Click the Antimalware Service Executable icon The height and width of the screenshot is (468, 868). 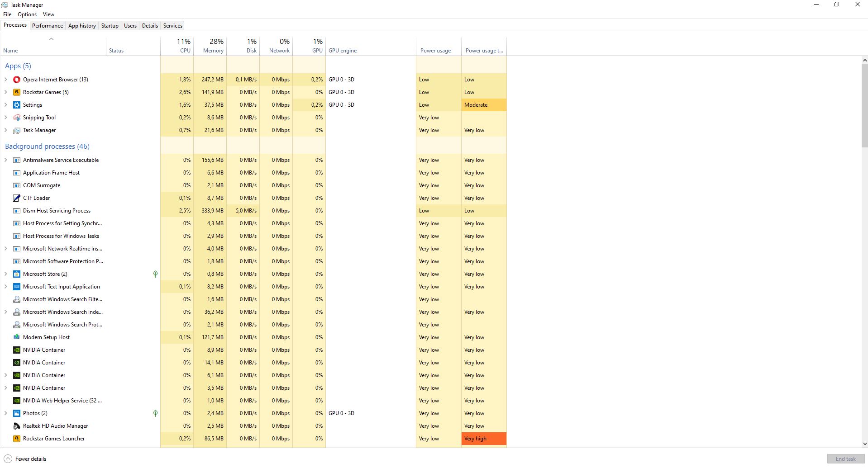tap(17, 160)
